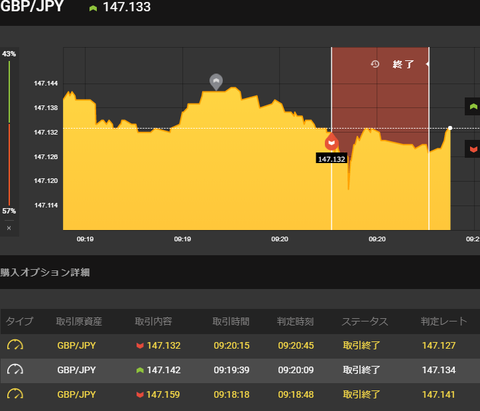Click the white current-price dot on chart line
The image size is (480, 411).
pyautogui.click(x=450, y=128)
